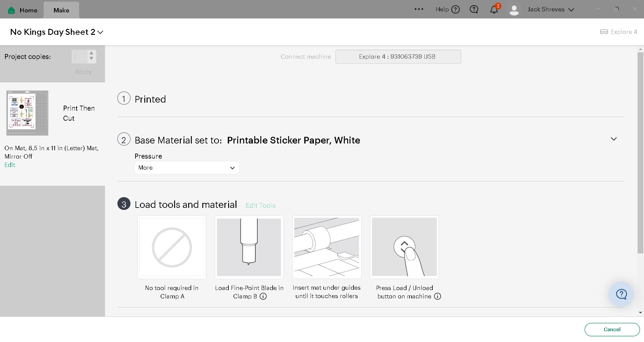
Task: Open the Pressure dropdown set to More
Action: point(186,168)
